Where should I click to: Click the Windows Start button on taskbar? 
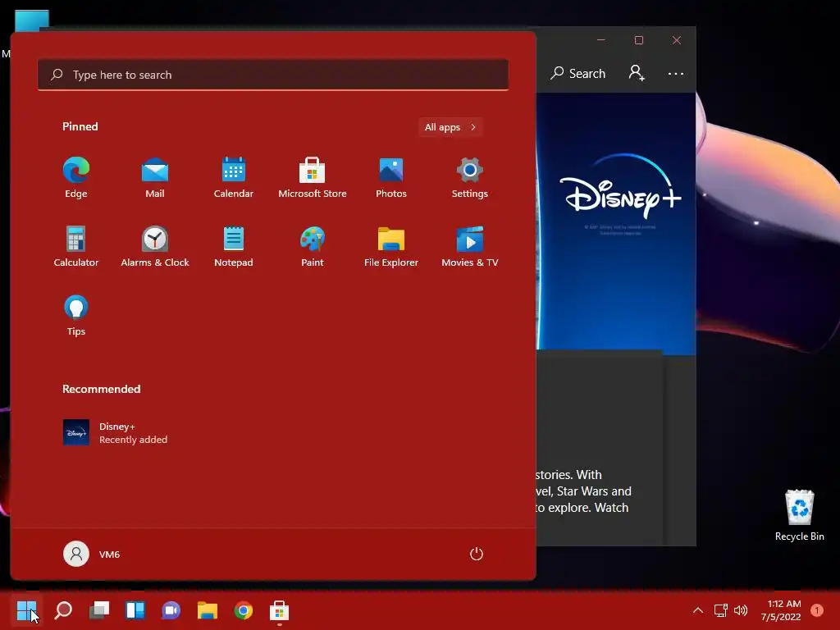click(26, 610)
